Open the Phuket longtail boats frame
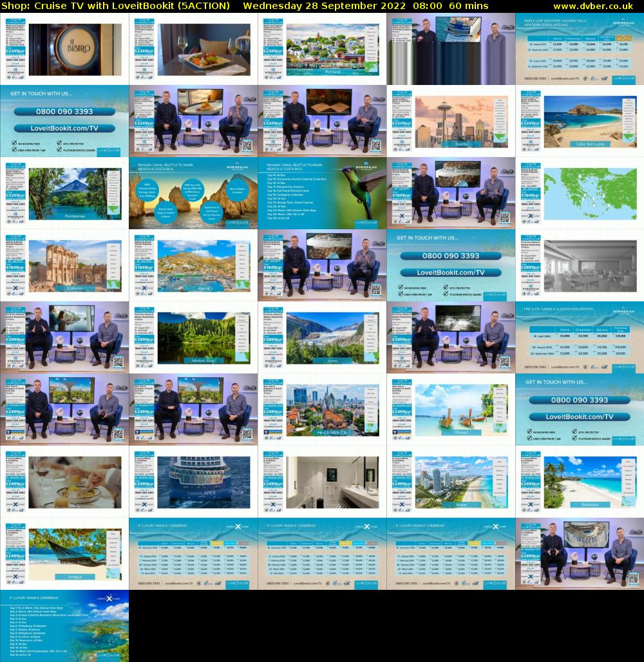Viewport: 644px width, 662px height. coord(451,410)
